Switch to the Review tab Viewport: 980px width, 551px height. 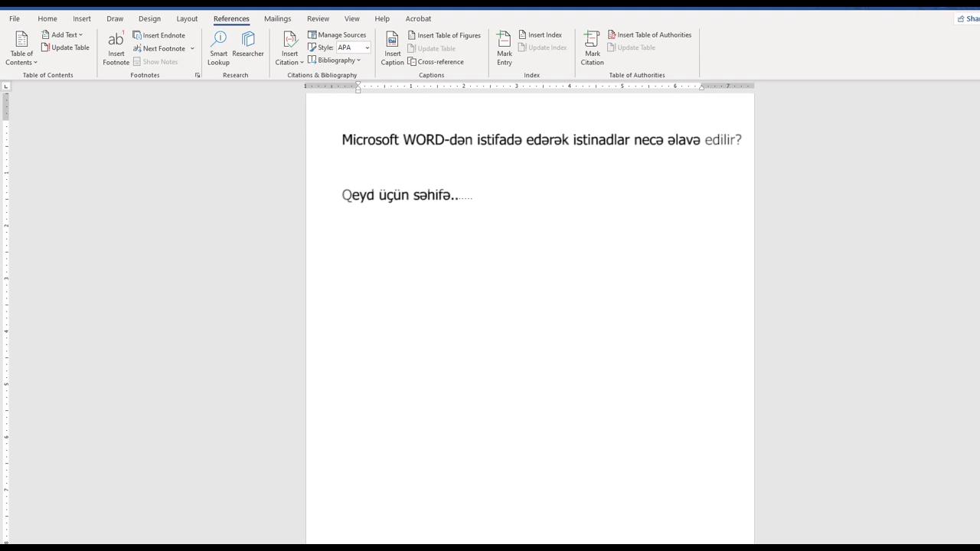click(318, 18)
